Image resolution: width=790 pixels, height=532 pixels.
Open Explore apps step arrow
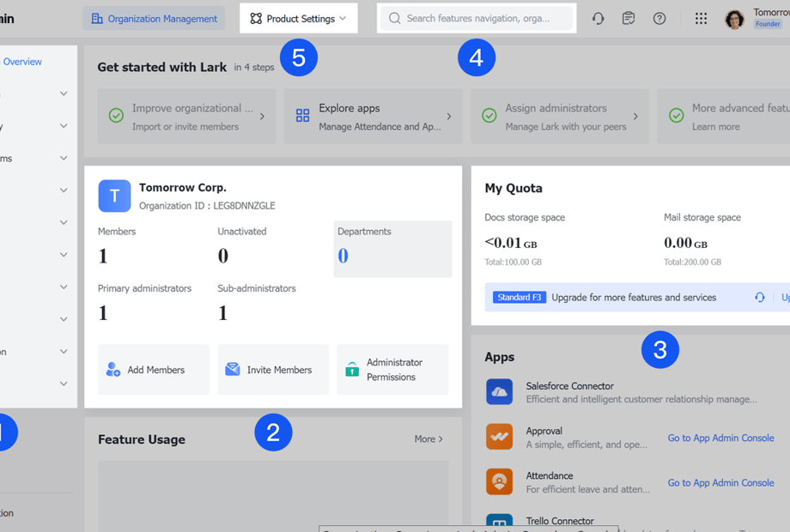[449, 116]
